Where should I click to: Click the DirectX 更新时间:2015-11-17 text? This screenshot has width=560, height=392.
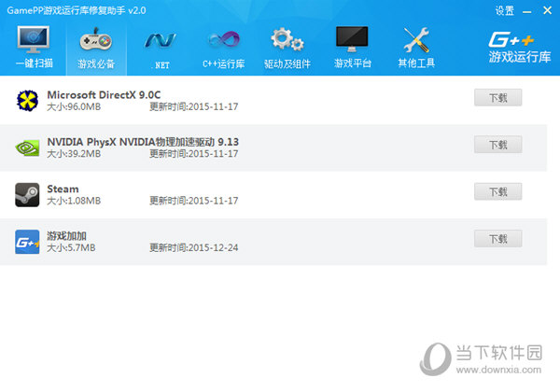193,106
